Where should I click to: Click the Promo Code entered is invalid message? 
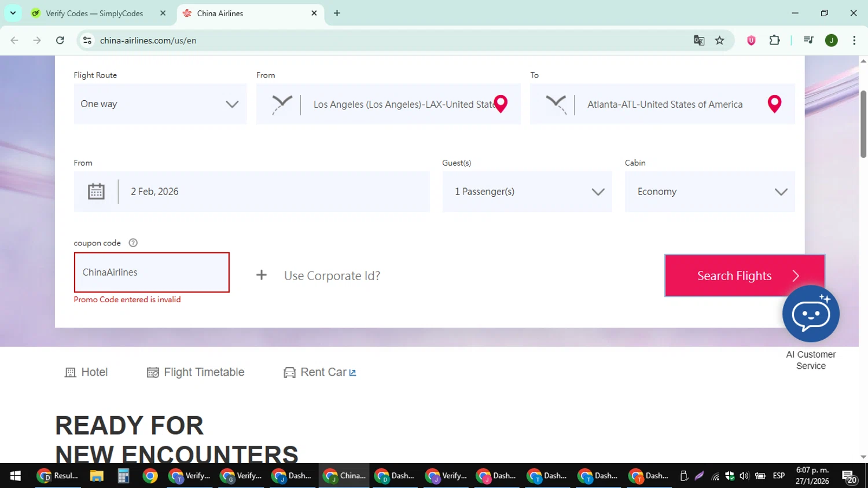click(x=127, y=299)
